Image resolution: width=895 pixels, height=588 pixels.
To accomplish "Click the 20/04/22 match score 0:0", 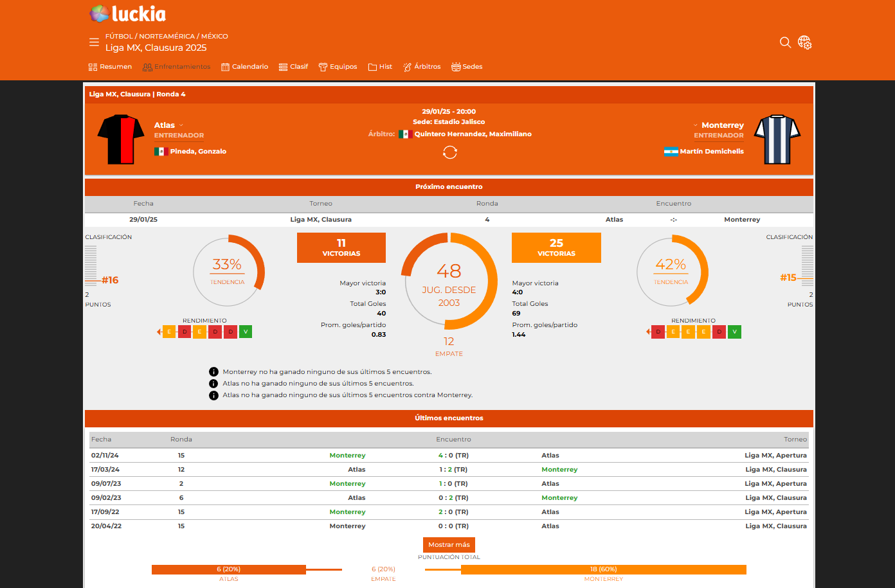I will 453,526.
